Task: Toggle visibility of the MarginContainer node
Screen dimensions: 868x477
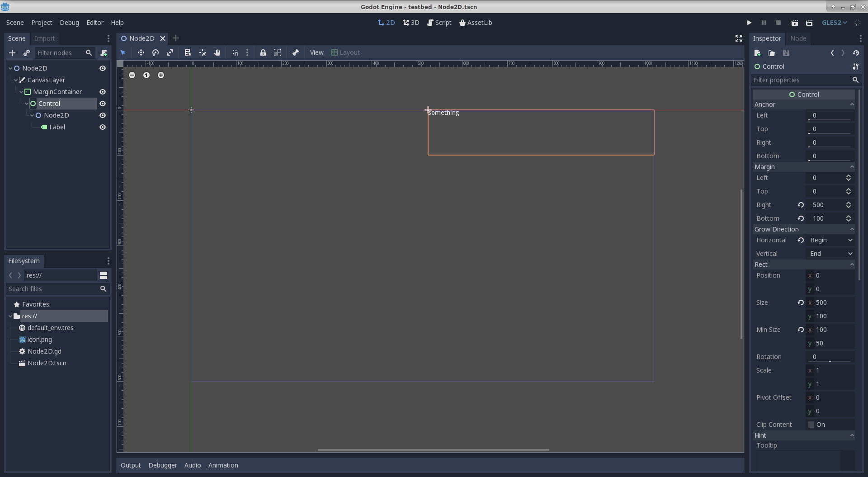Action: (103, 92)
